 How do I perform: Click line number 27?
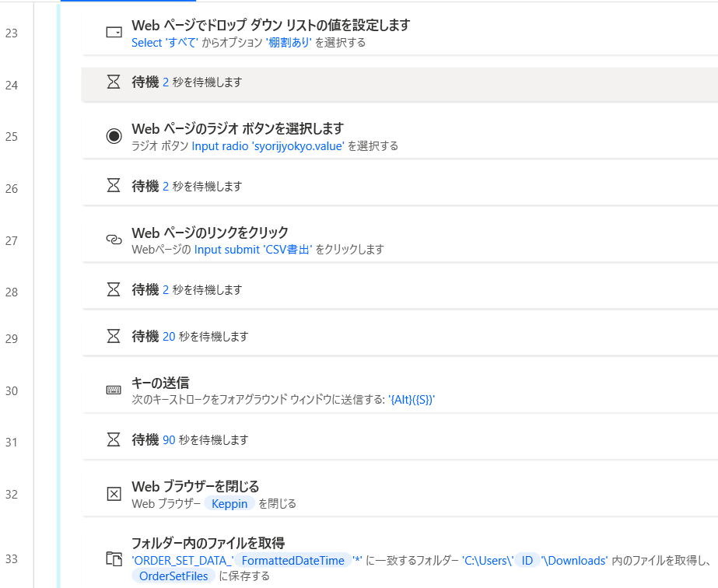pyautogui.click(x=12, y=241)
